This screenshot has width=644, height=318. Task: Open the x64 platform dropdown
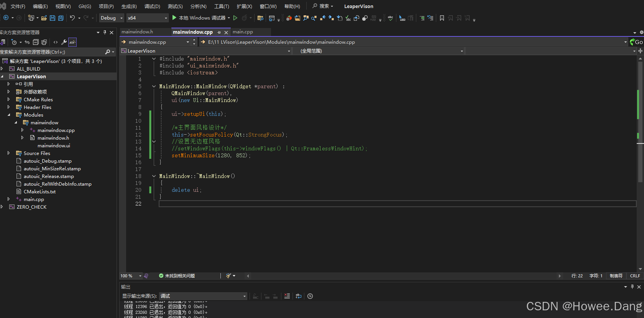point(147,18)
